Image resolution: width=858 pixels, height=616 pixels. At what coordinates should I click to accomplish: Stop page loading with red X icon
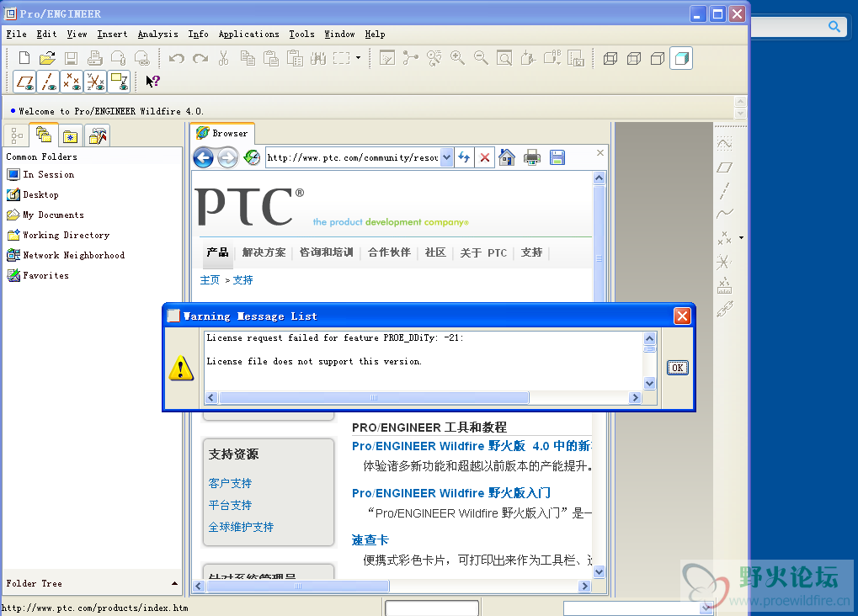(x=485, y=158)
